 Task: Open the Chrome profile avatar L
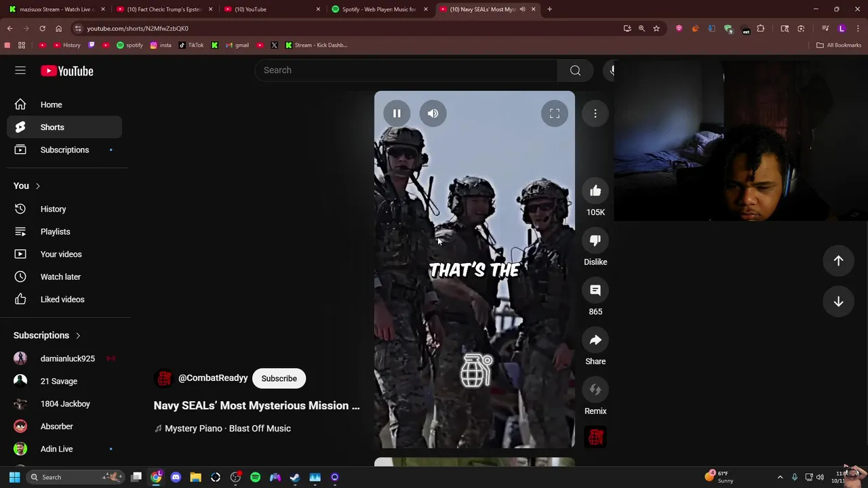coord(842,28)
